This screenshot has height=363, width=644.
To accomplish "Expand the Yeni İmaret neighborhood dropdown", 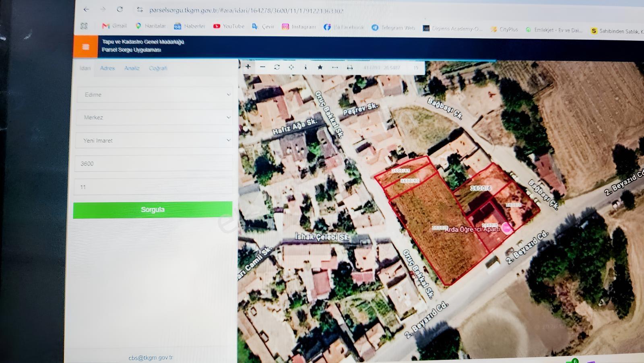I will pos(154,141).
